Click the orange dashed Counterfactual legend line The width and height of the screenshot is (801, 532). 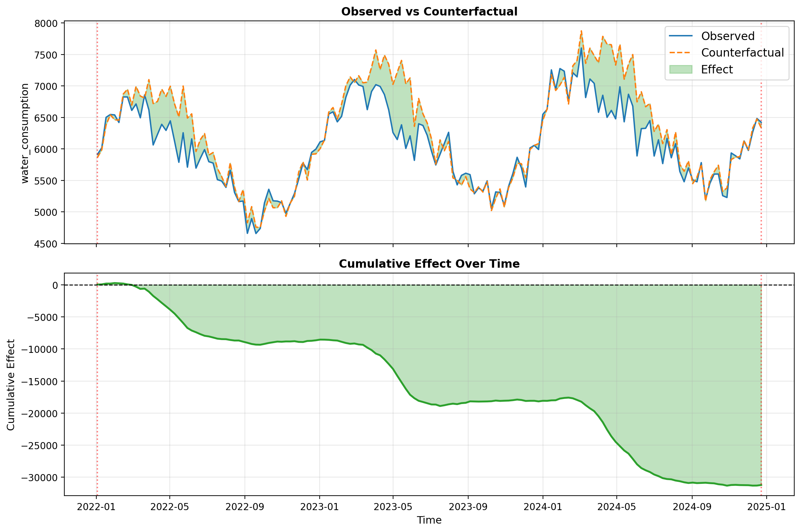click(x=680, y=53)
